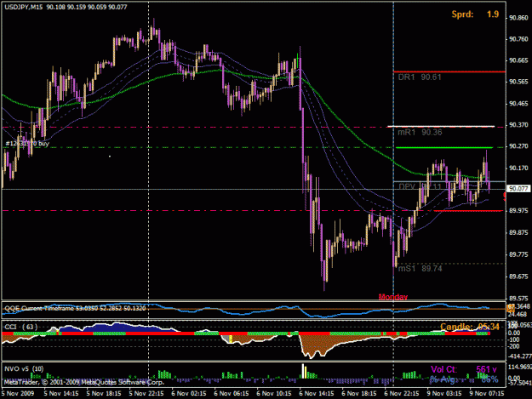Click the Candle: 05:34 countdown text
Screen dimensions: 532x399
pos(470,327)
